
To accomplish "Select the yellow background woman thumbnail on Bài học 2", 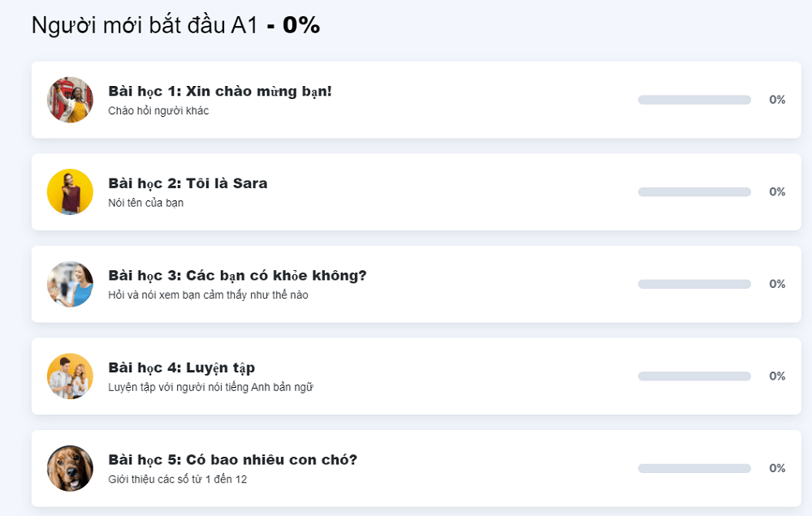I will 70,192.
